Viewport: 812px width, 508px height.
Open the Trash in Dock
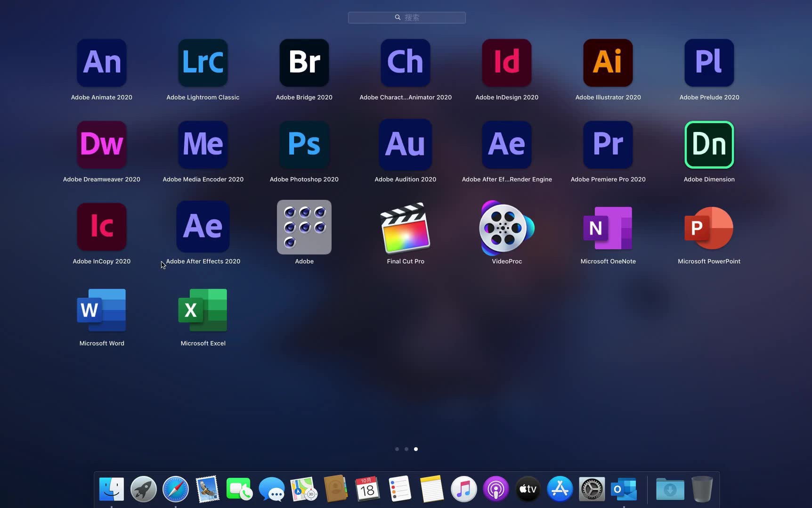tap(702, 489)
